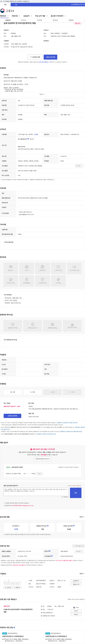Click the 장애인용 주차장 facility icon
Viewport: 85px width, 644px height.
coord(13,326)
